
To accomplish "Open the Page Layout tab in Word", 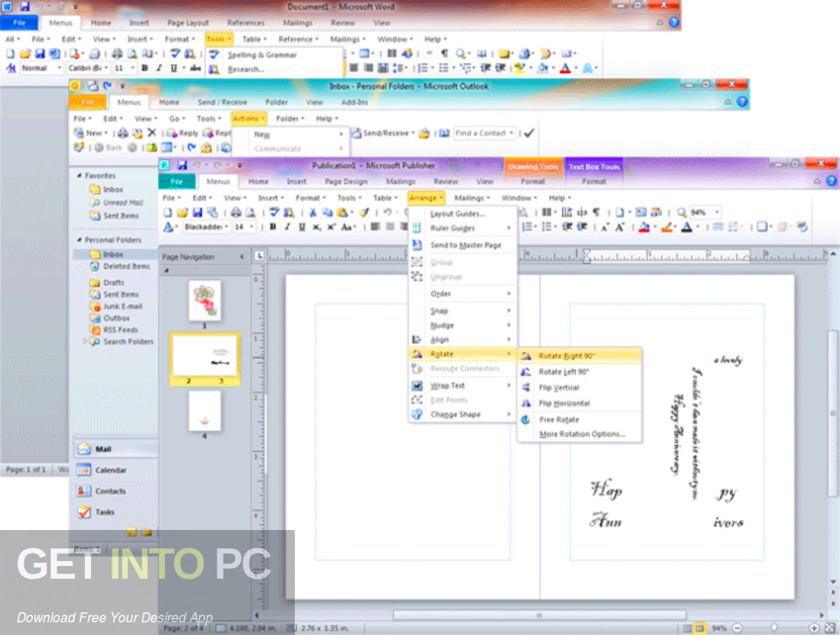I will coord(188,23).
